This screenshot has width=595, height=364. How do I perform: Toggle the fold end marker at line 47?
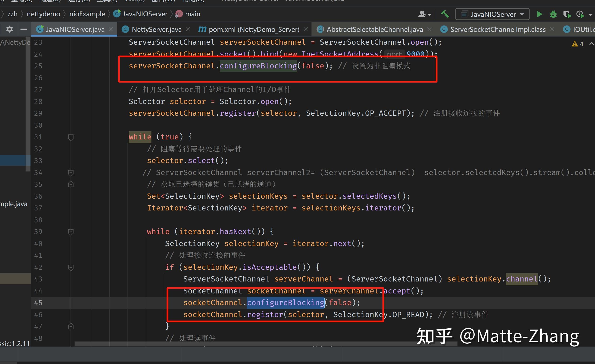point(71,326)
